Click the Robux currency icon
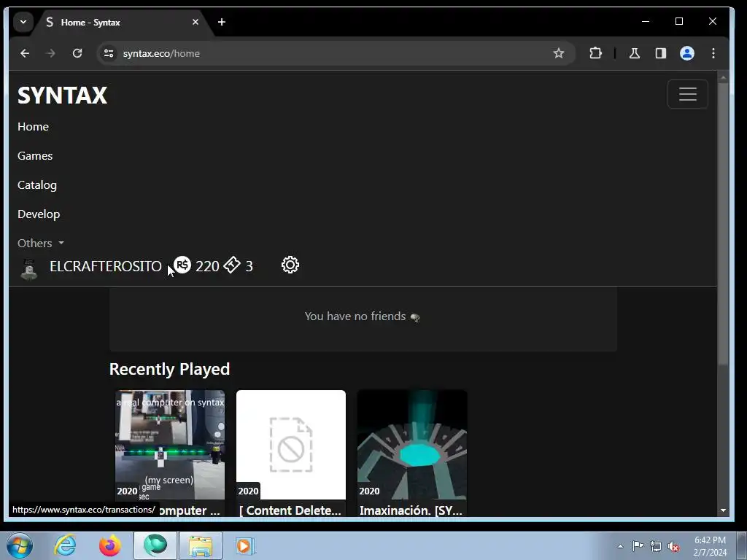 coord(182,265)
